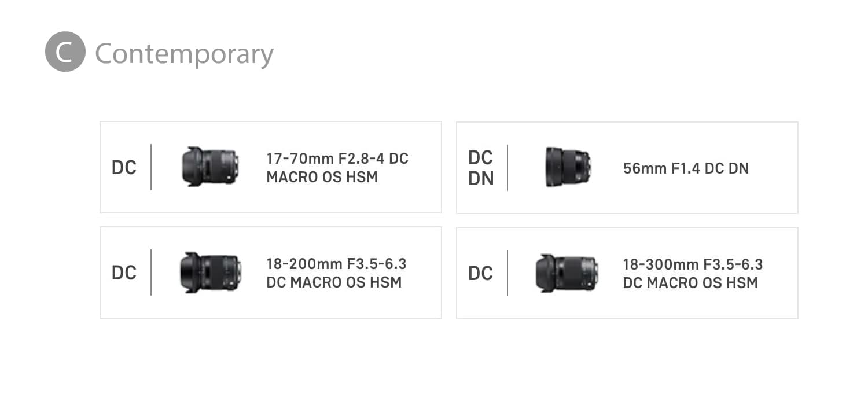Select the 56mm F1.4 lens image
Image resolution: width=868 pixels, height=405 pixels.
pyautogui.click(x=568, y=167)
